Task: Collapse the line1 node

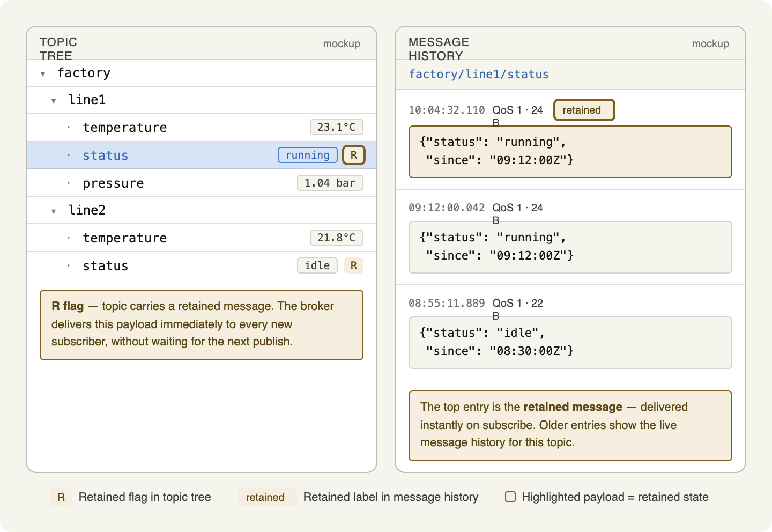Action: point(54,101)
